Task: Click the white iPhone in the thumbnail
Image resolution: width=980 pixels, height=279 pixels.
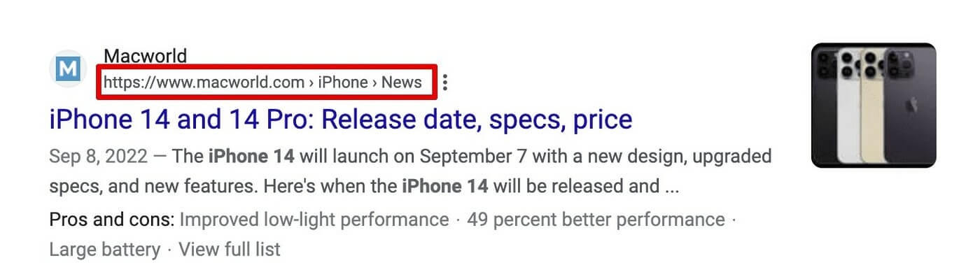Action: [849, 106]
